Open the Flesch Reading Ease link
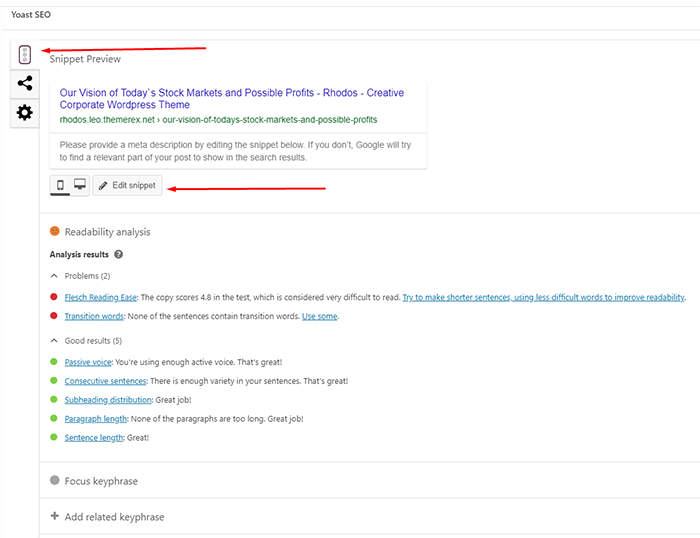This screenshot has width=700, height=538. pyautogui.click(x=101, y=297)
